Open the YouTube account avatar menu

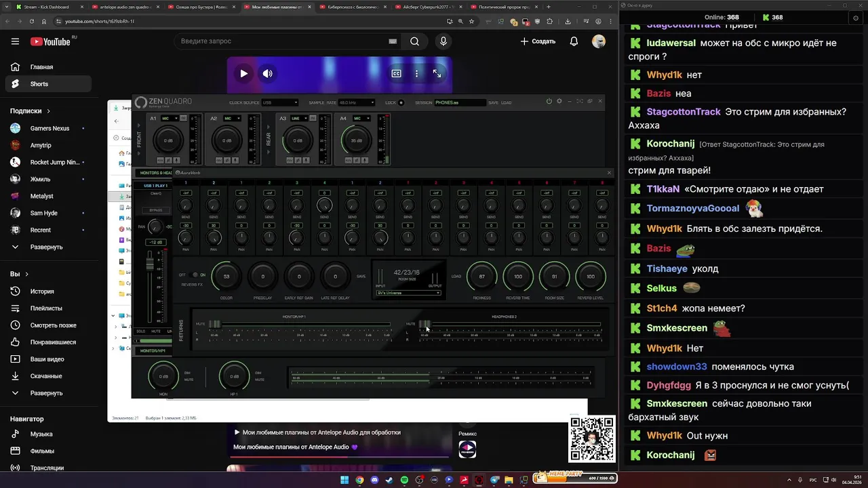point(599,41)
